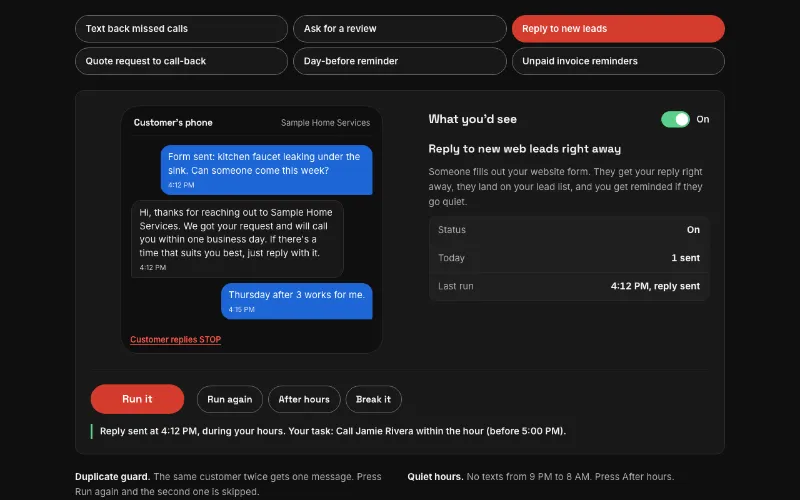The width and height of the screenshot is (800, 500).
Task: Click the 'Thursday after 3 works for me' bubble
Action: 296,301
